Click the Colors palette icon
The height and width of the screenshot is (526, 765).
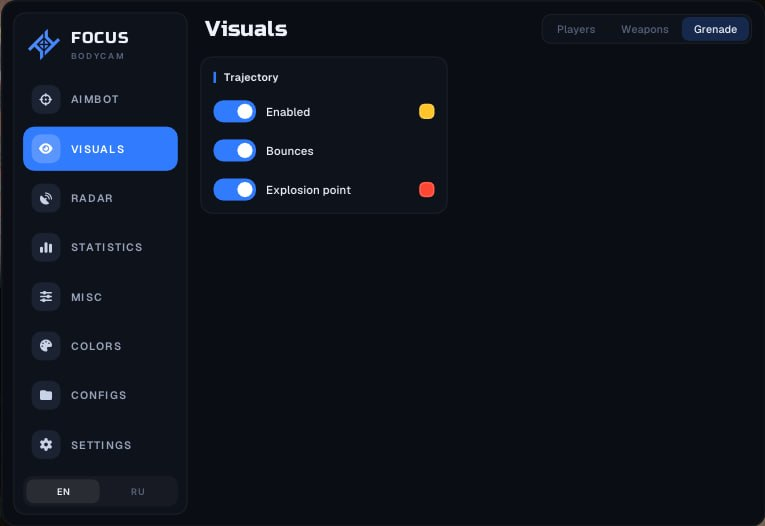pyautogui.click(x=46, y=346)
